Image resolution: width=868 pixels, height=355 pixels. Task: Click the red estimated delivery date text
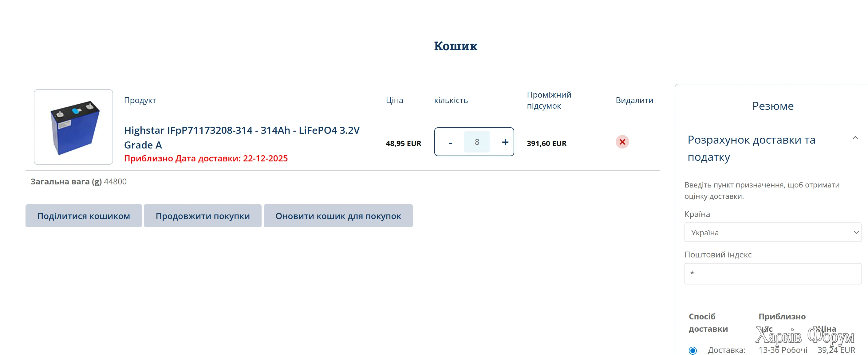click(x=206, y=159)
